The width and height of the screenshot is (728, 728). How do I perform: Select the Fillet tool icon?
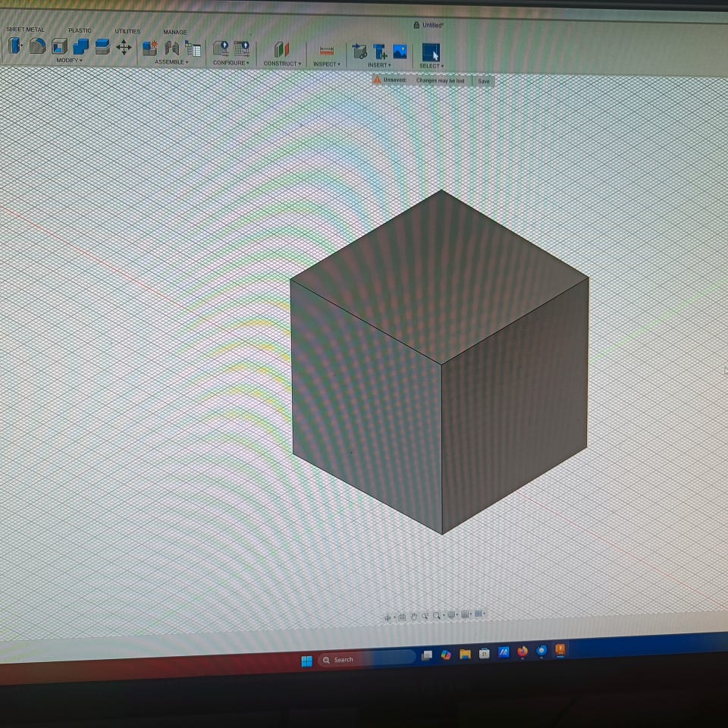pos(38,46)
